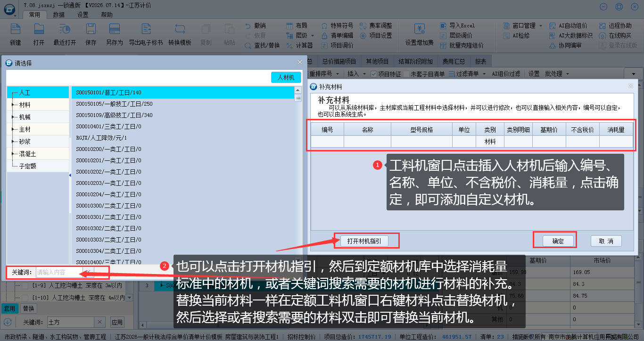The image size is (644, 341).
Task: Open the 特殊符号 special symbols tool
Action: [338, 25]
